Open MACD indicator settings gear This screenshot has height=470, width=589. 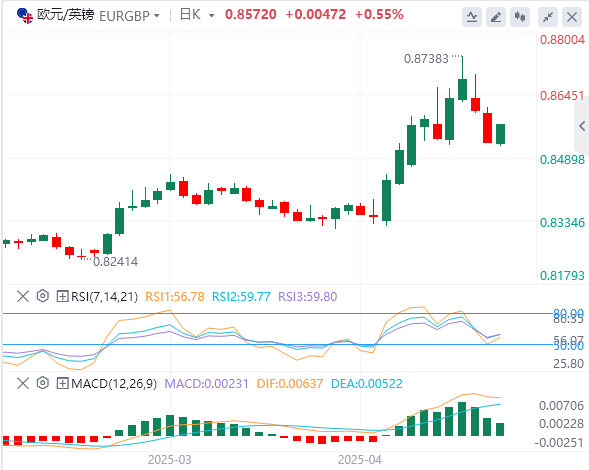pos(43,383)
